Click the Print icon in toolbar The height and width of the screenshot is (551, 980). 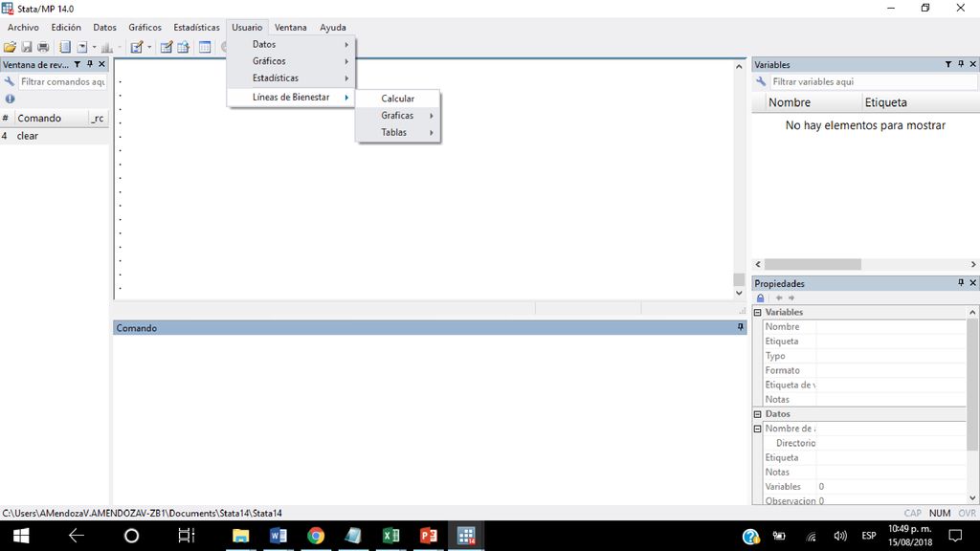tap(43, 48)
